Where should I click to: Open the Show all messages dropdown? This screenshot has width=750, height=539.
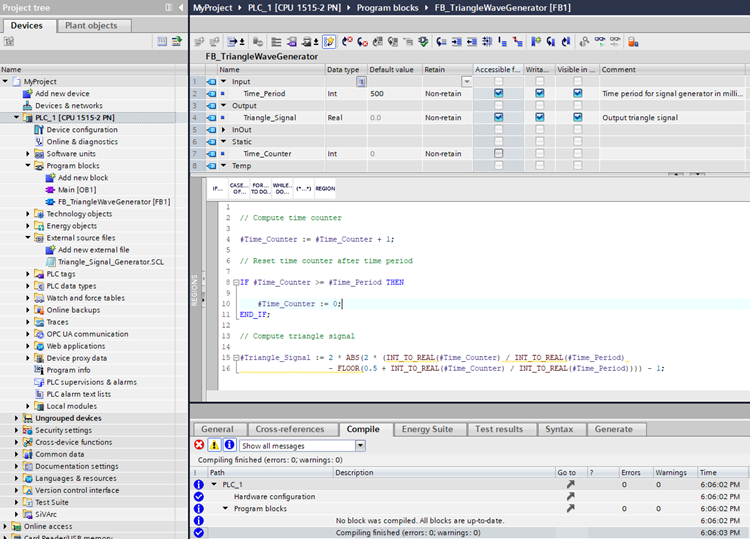[360, 446]
